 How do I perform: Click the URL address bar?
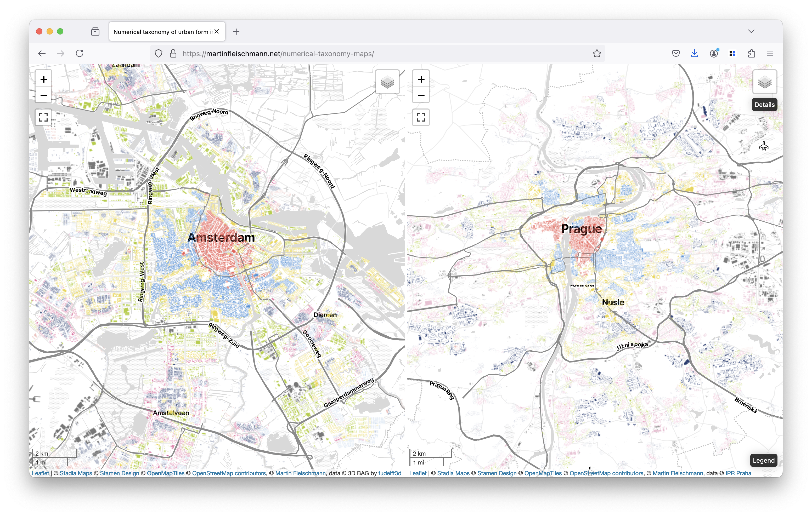coord(371,54)
